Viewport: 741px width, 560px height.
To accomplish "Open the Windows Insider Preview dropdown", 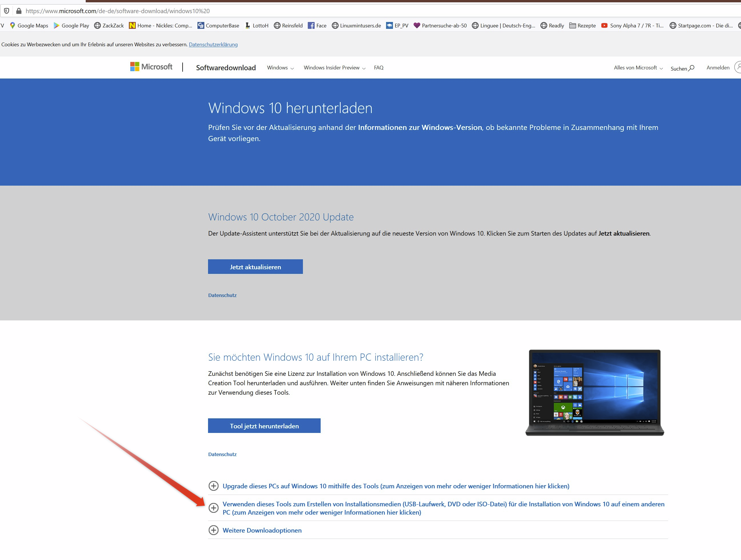I will tap(334, 68).
